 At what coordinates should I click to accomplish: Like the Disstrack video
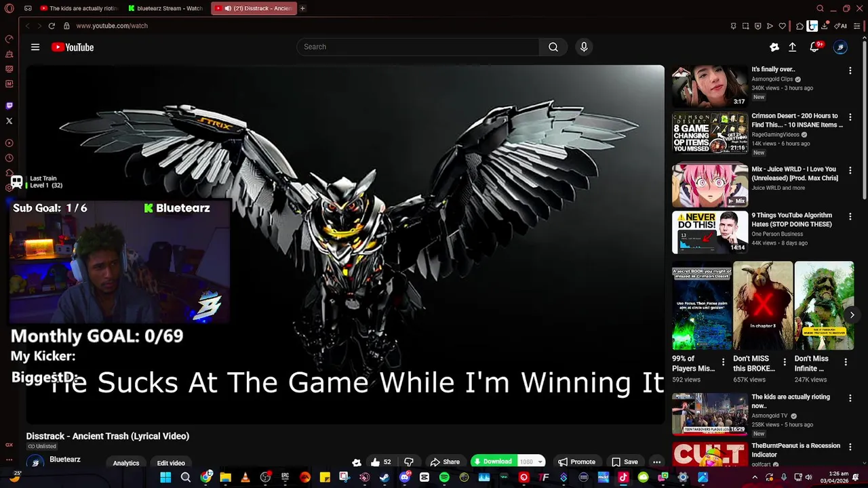tap(380, 462)
